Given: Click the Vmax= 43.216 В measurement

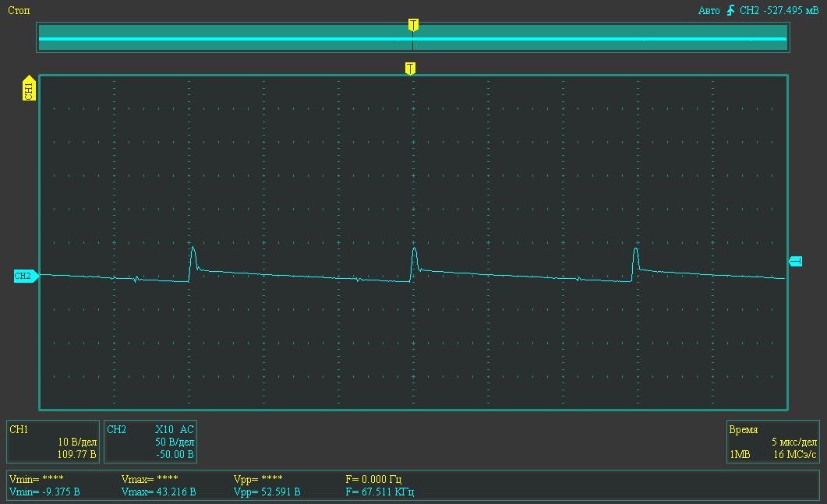Looking at the screenshot, I should click(159, 492).
